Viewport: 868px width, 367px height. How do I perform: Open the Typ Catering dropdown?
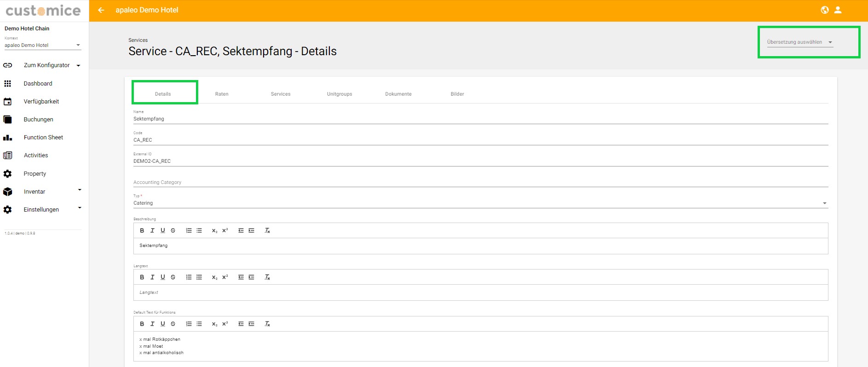(481, 203)
